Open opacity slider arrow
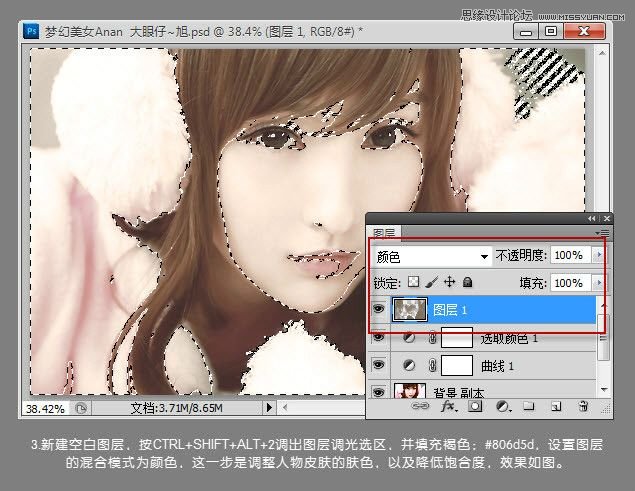Image resolution: width=635 pixels, height=491 pixels. pos(599,255)
